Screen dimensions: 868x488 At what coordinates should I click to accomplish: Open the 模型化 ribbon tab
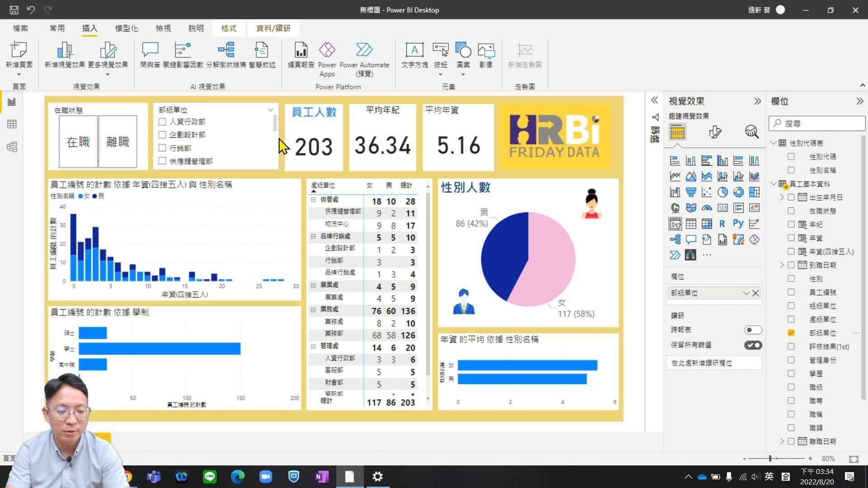coord(126,28)
